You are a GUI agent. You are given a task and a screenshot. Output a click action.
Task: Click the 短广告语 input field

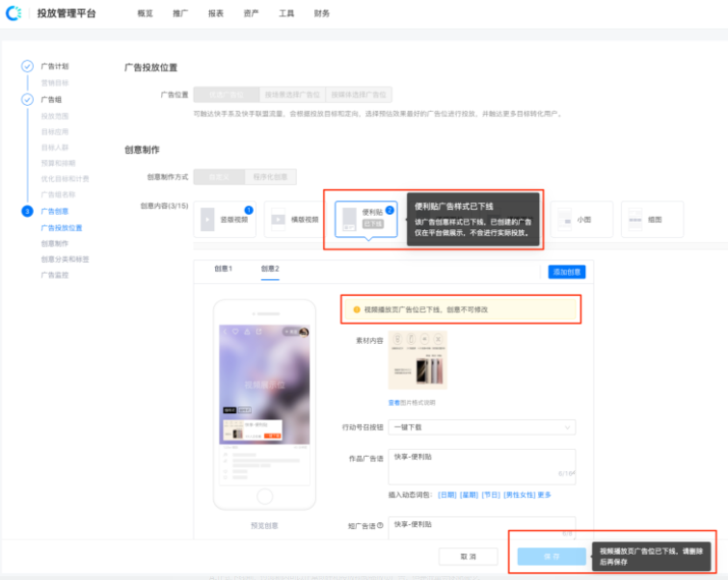(482, 528)
